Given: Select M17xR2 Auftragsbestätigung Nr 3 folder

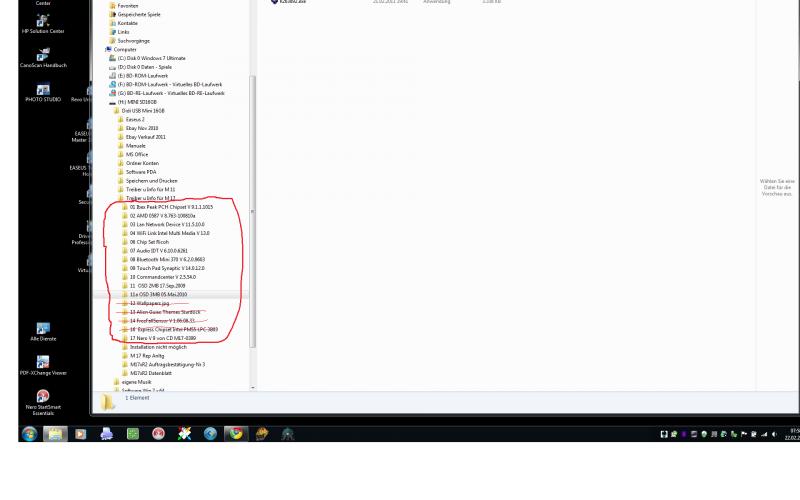Looking at the screenshot, I should click(164, 364).
